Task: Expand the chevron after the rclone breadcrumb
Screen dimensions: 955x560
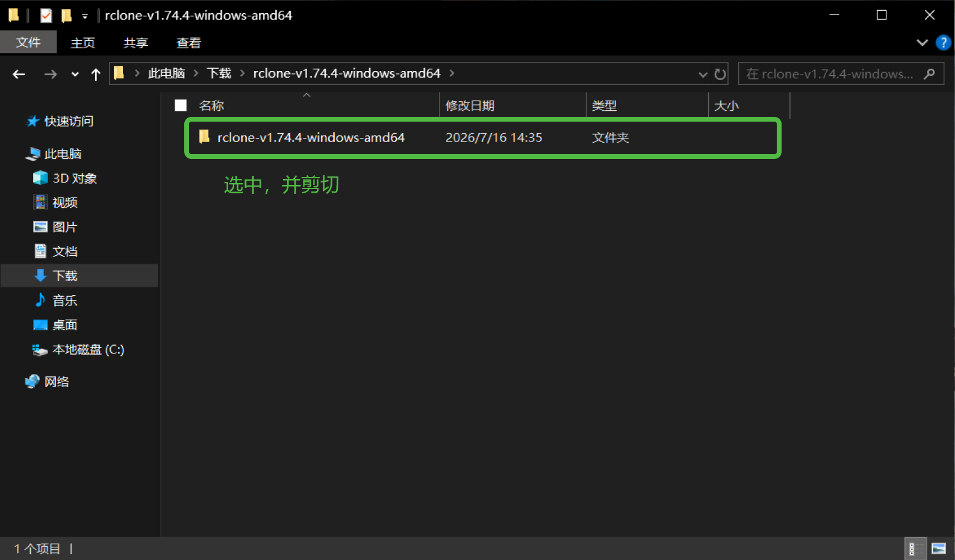Action: [452, 73]
